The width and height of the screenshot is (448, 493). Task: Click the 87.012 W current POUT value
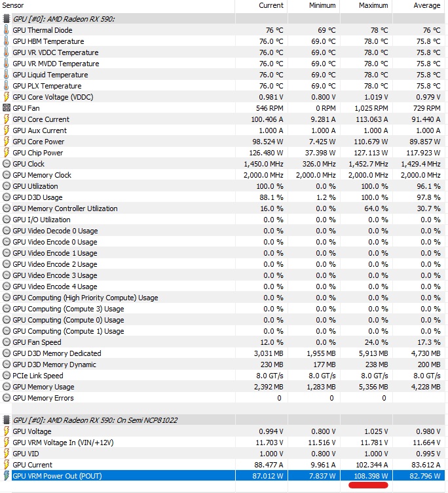coord(268,476)
